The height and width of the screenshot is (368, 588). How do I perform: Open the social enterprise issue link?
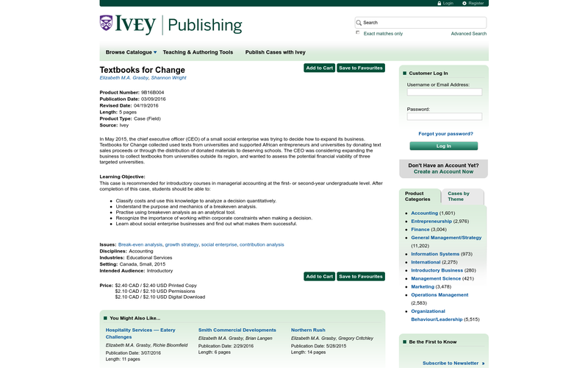click(219, 244)
